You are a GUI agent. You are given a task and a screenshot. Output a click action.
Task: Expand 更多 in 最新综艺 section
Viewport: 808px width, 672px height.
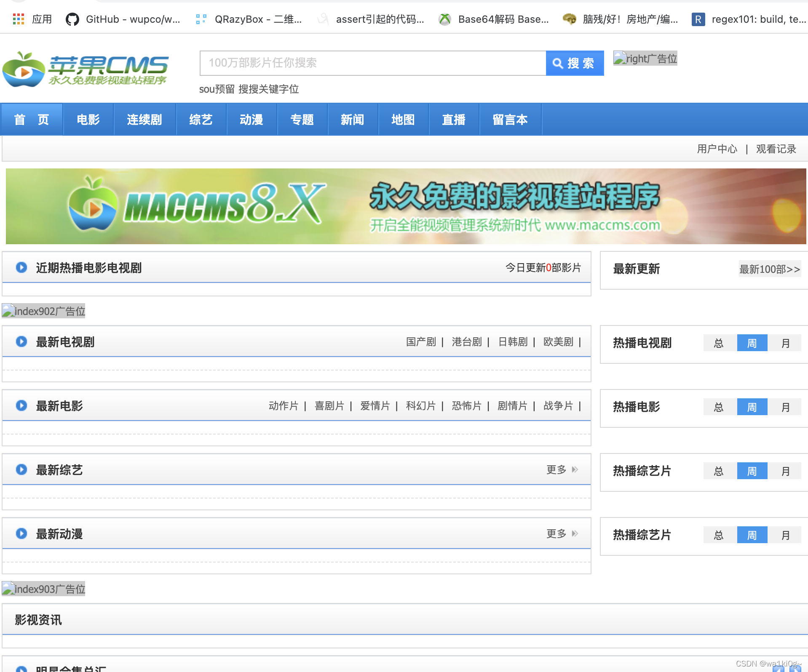pyautogui.click(x=562, y=469)
